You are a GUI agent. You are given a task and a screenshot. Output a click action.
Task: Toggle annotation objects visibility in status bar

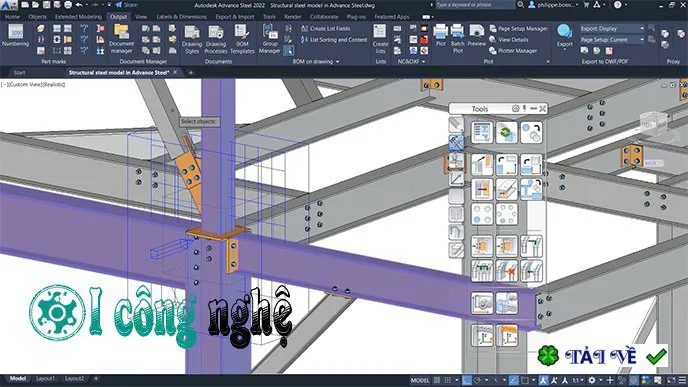point(543,380)
